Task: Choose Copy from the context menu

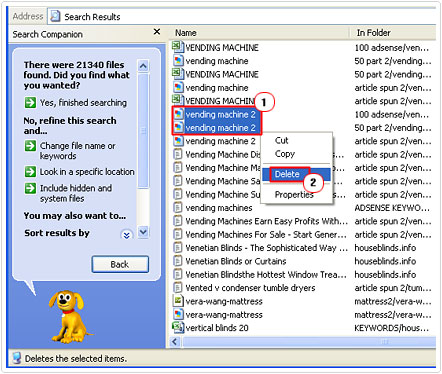Action: [x=285, y=154]
